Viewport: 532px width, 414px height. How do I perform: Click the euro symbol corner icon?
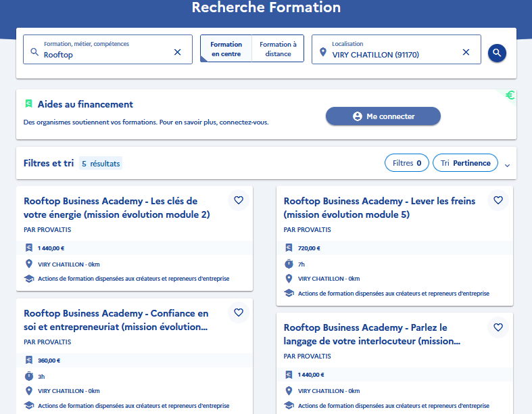510,95
